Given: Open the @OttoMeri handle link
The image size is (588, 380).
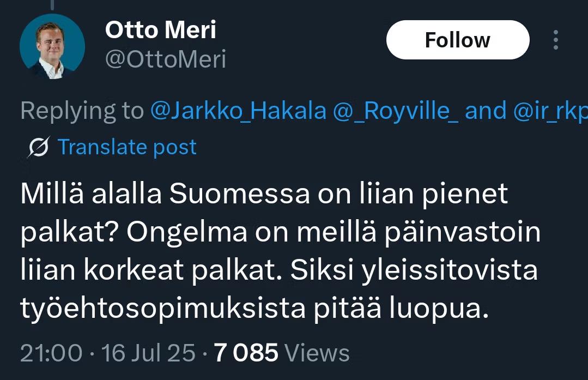Looking at the screenshot, I should [x=165, y=59].
